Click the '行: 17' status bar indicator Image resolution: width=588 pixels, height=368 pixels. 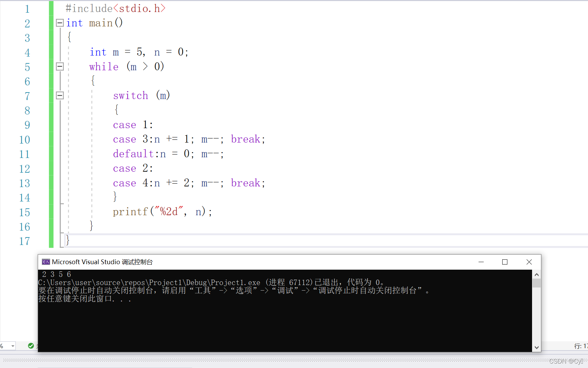pos(581,346)
